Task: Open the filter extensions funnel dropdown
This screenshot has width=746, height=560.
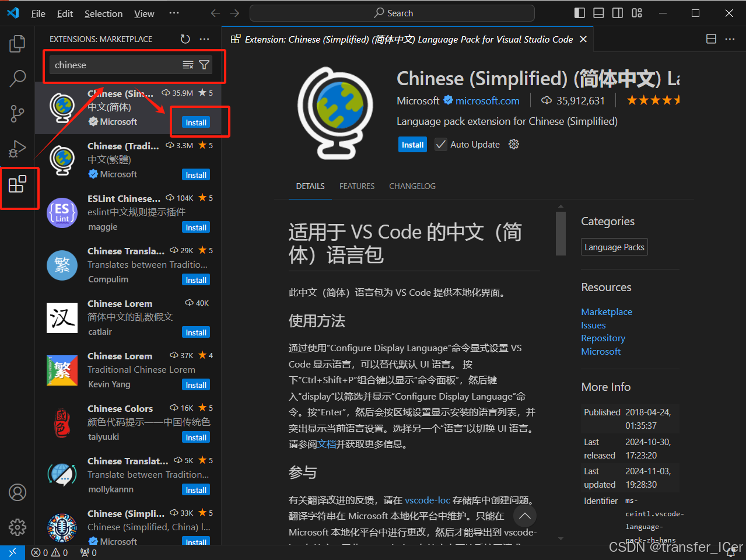Action: (204, 65)
